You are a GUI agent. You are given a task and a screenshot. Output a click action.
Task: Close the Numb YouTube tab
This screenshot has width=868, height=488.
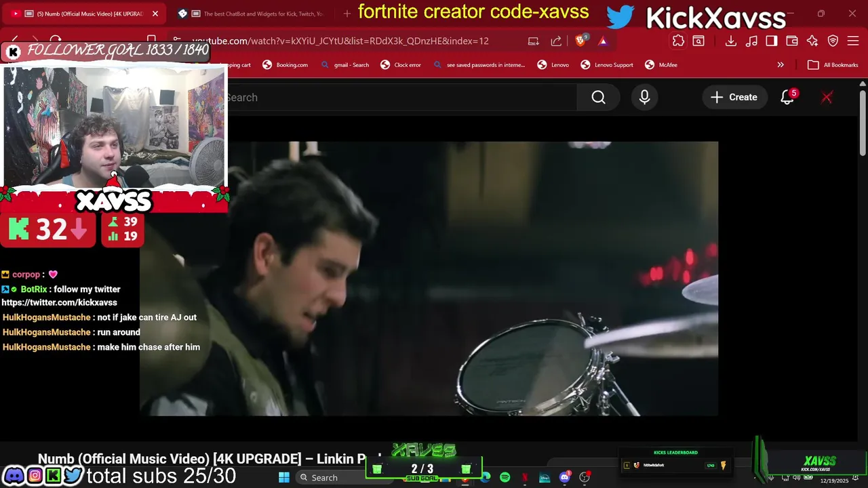(x=155, y=14)
